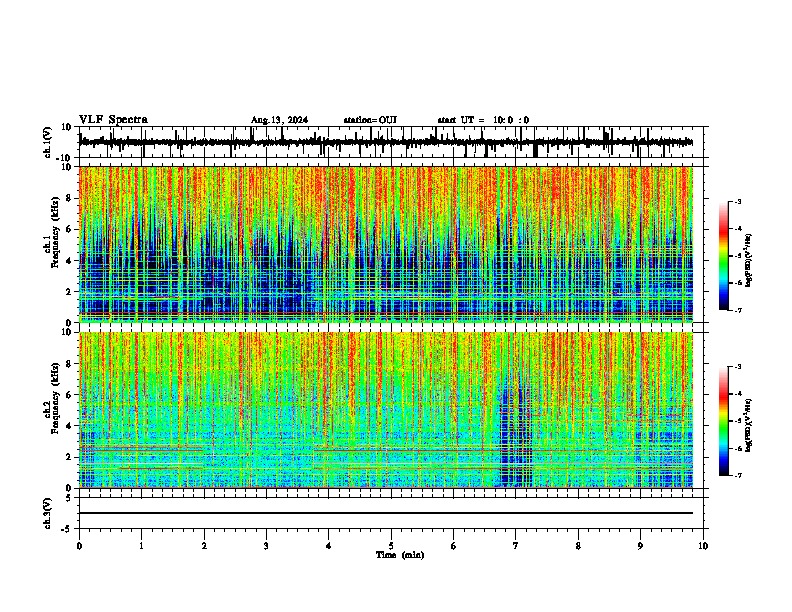Select the ch.2 "Frequency (kHz)" axis label
Viewport: 792px width, 612px height.
pyautogui.click(x=55, y=398)
